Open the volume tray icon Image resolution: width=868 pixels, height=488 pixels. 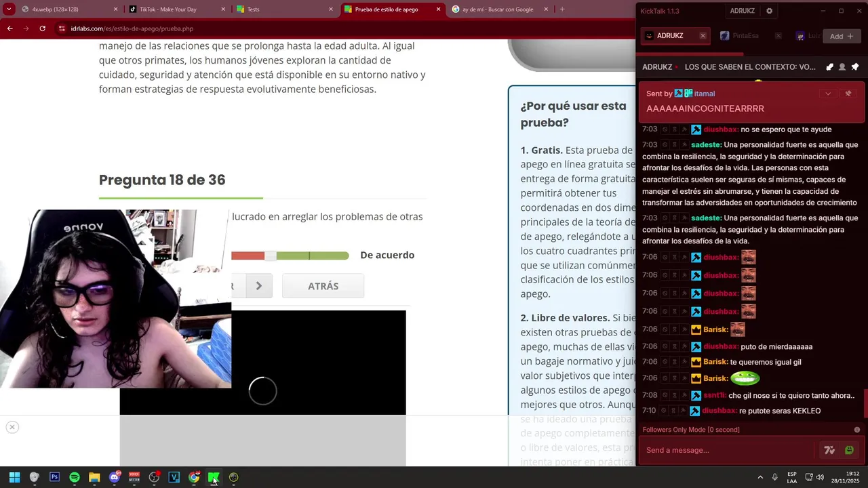(x=820, y=477)
